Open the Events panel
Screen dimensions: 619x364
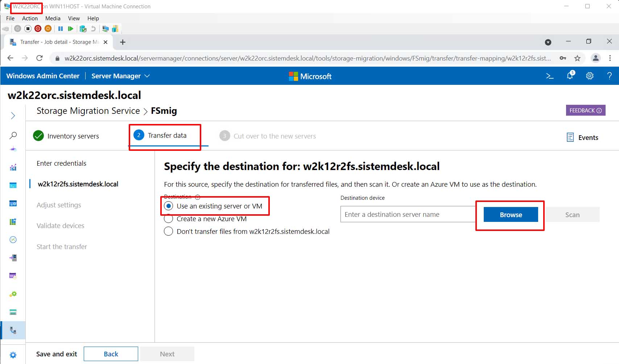[x=582, y=137]
